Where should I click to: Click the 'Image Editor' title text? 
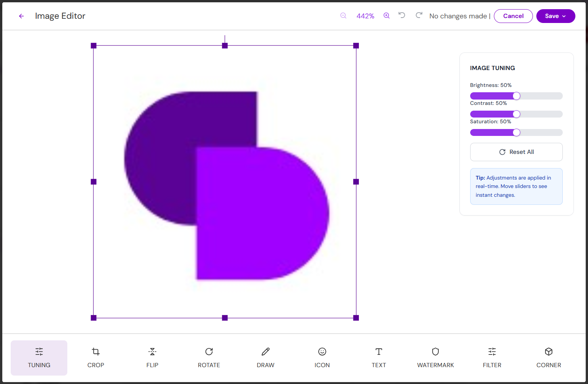(x=60, y=16)
